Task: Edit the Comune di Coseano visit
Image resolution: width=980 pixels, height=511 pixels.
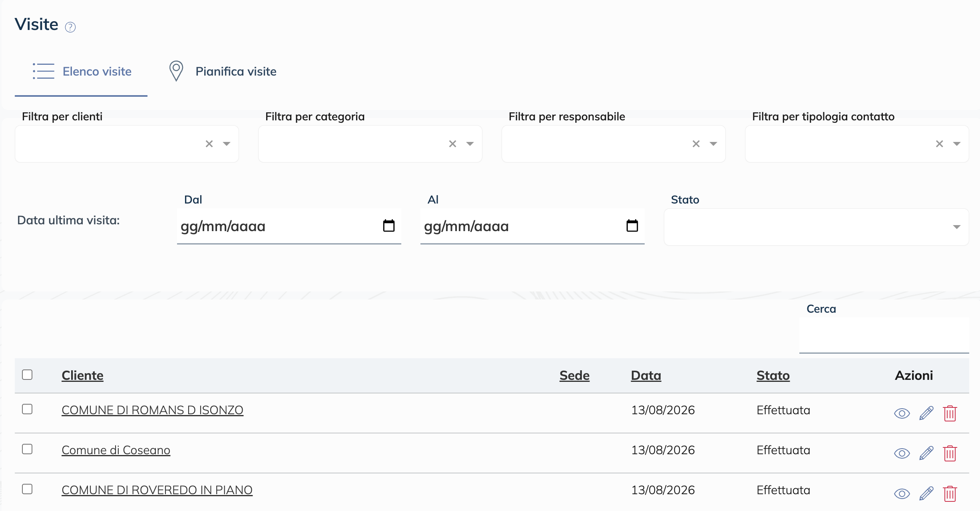Action: 926,453
